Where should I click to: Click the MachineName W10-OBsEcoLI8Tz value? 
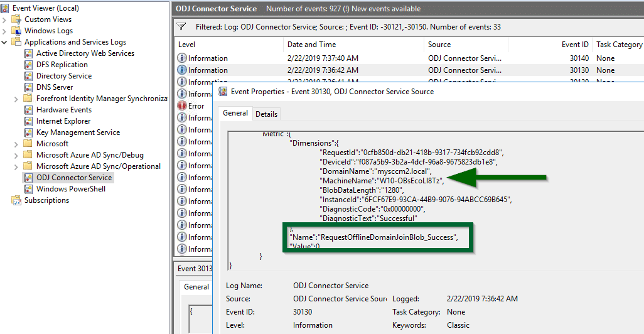pos(409,181)
